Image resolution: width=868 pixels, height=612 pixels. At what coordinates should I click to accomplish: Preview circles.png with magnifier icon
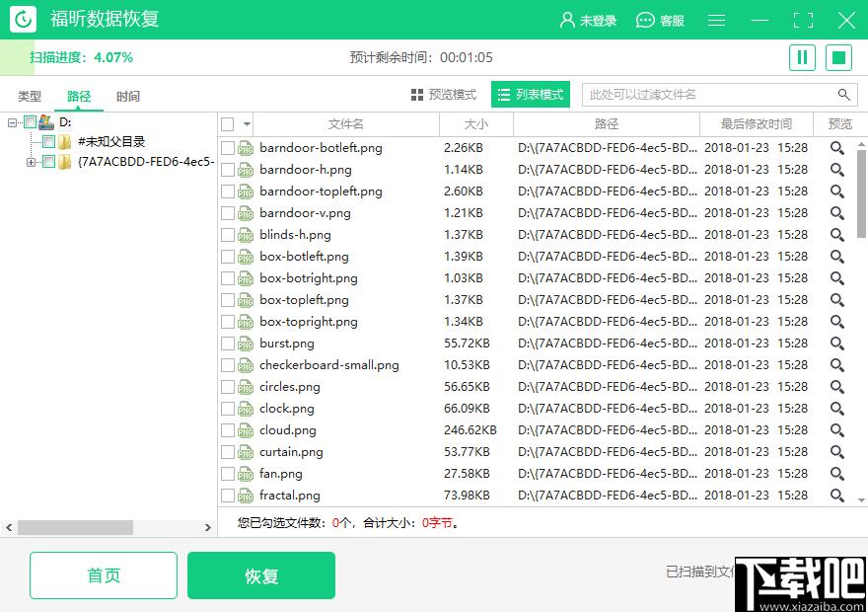pyautogui.click(x=837, y=387)
